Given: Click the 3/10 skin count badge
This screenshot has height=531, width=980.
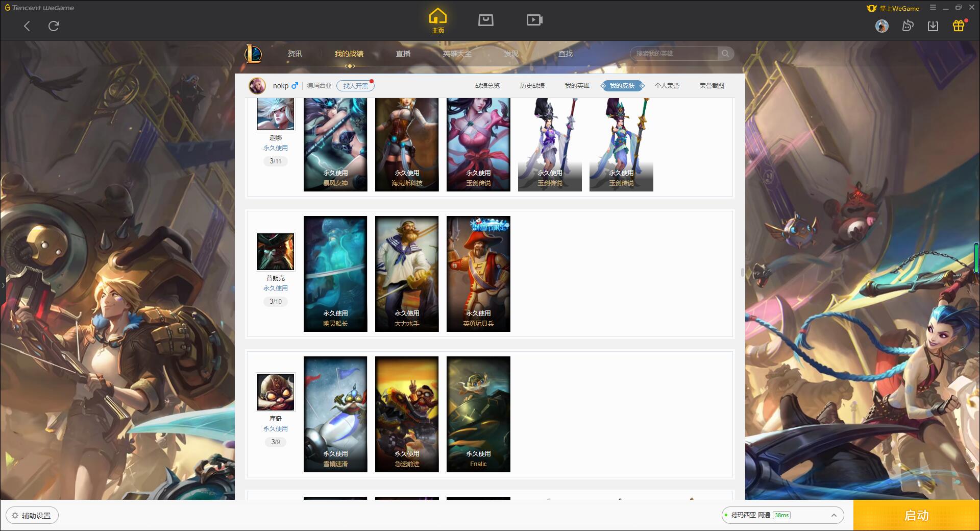Looking at the screenshot, I should 276,302.
